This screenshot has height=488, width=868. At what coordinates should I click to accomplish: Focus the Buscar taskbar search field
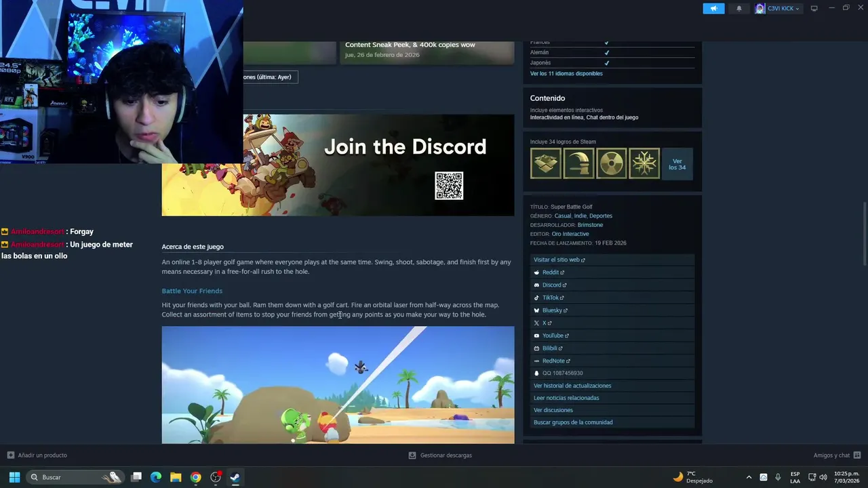tap(75, 477)
